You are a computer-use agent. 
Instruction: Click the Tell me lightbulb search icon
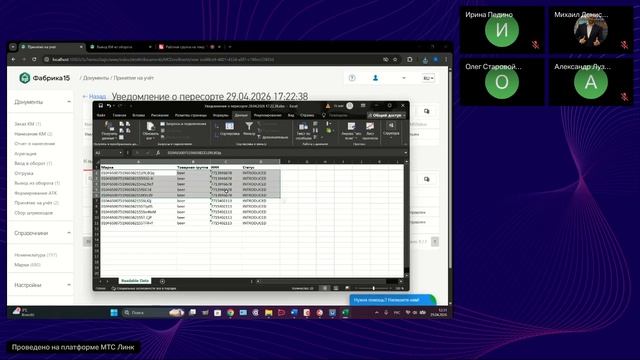[x=324, y=116]
